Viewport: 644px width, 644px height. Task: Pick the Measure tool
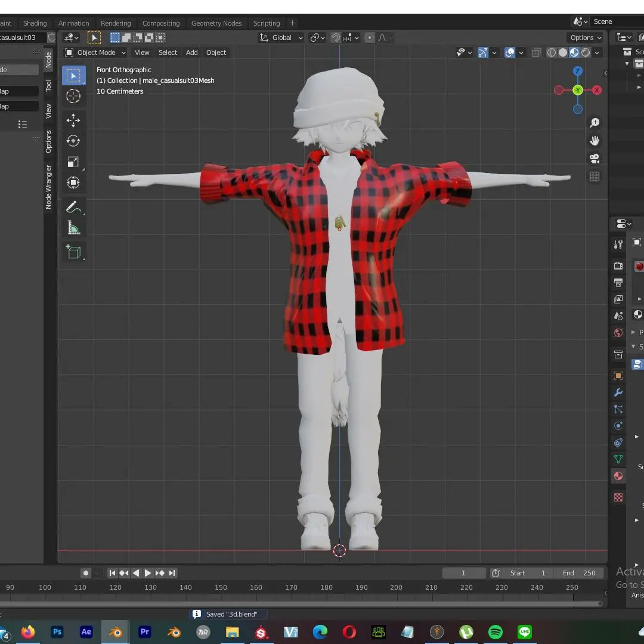[73, 228]
